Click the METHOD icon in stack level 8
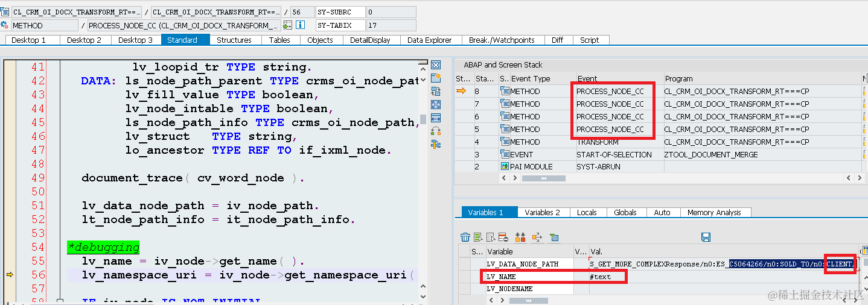This screenshot has height=305, width=868. (505, 91)
